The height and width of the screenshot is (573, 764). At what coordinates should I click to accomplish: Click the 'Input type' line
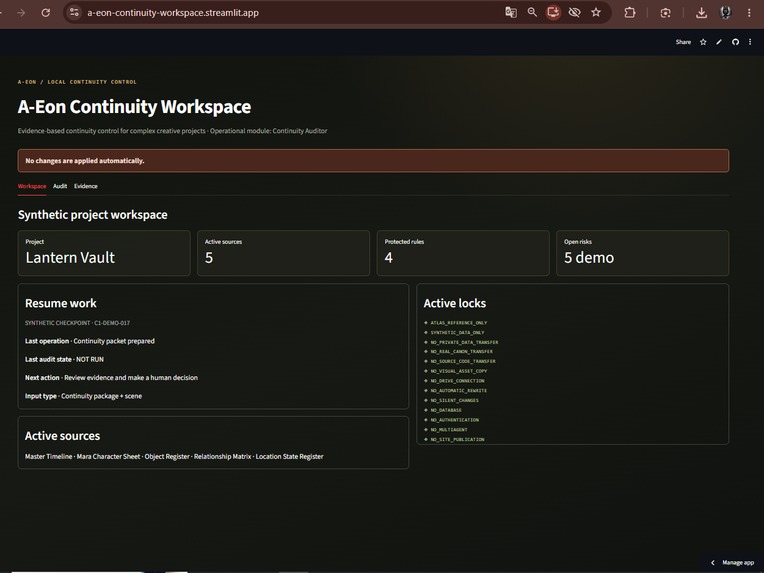83,396
